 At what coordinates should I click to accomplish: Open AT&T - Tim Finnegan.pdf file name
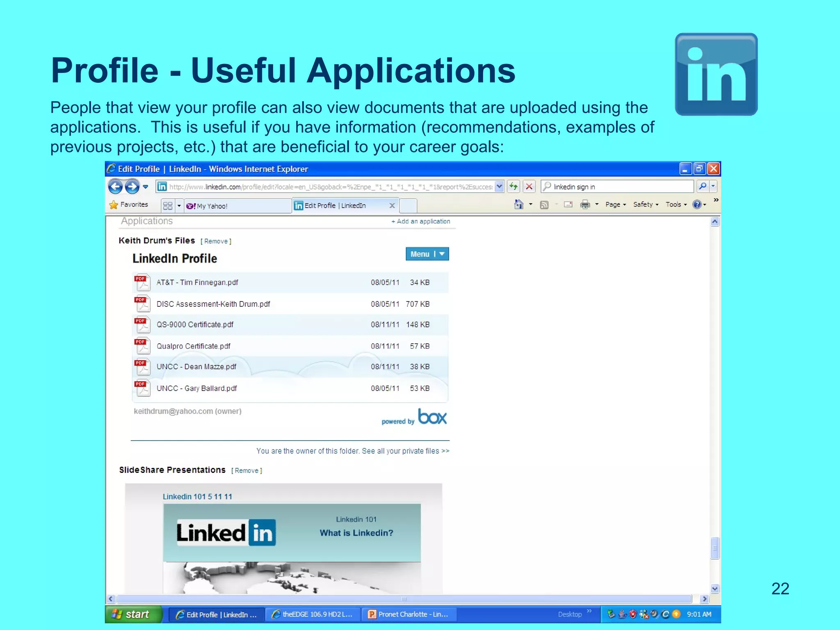click(x=197, y=283)
